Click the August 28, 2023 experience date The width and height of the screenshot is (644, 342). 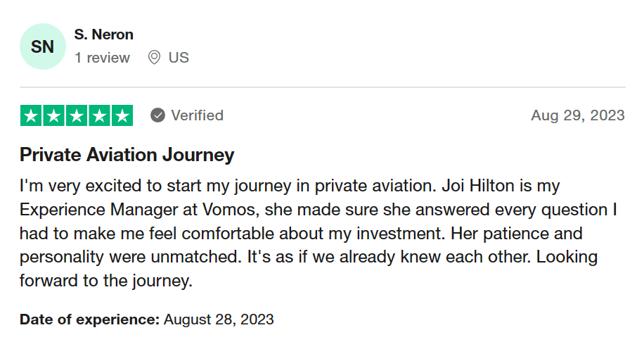coord(219,319)
